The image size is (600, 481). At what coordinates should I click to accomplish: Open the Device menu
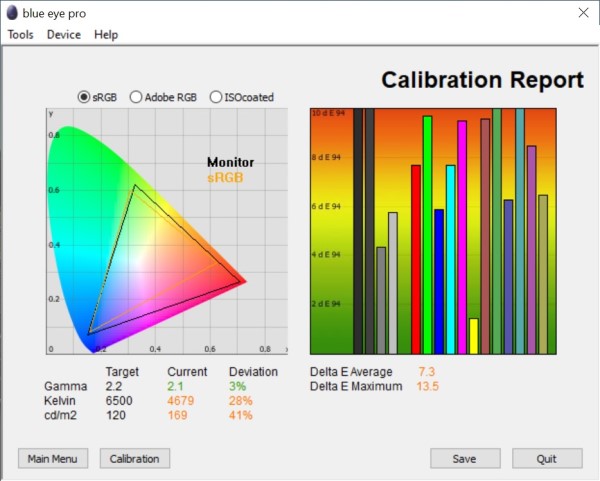click(64, 34)
